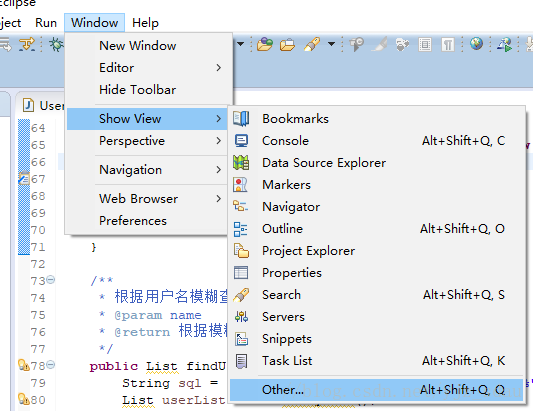The image size is (533, 411).
Task: Click the Task List view icon
Action: pos(241,361)
